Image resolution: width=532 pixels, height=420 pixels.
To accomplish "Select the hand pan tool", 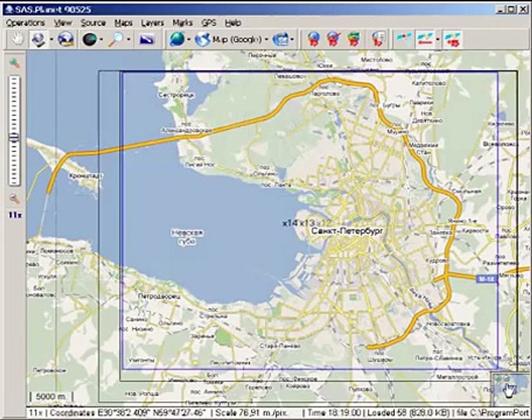I will 16,39.
